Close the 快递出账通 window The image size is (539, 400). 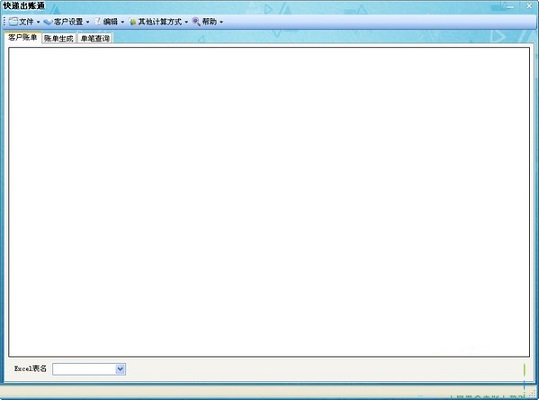click(x=529, y=6)
